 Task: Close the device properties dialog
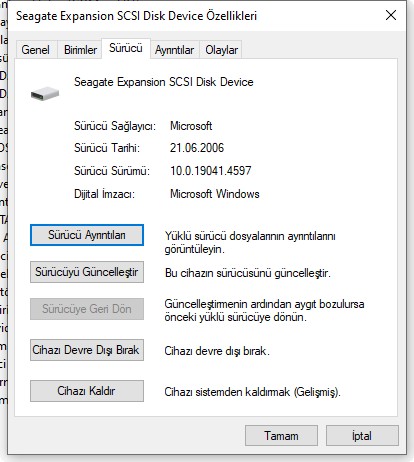(x=391, y=15)
